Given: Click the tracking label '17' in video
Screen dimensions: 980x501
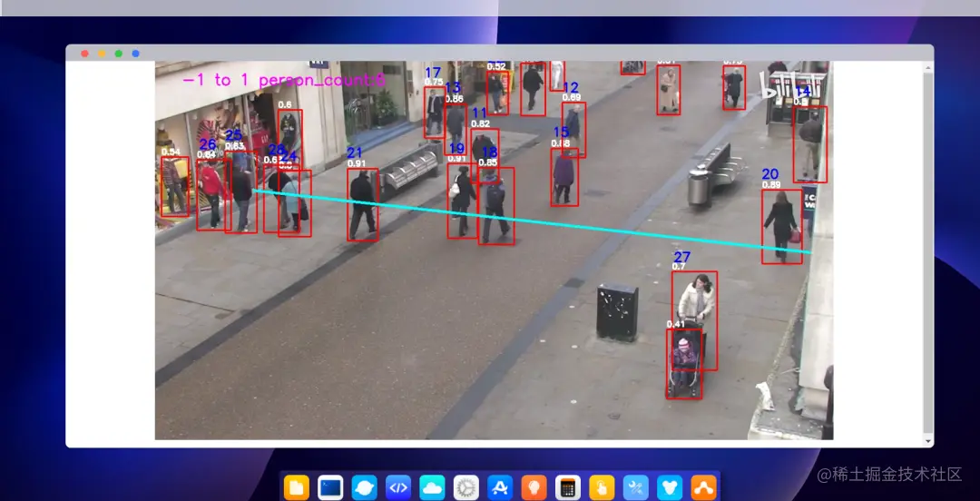Looking at the screenshot, I should (x=433, y=73).
